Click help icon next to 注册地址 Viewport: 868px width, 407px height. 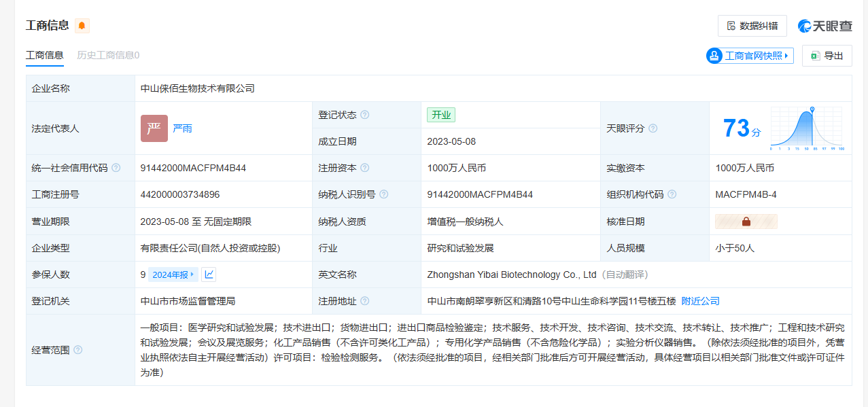tap(365, 301)
